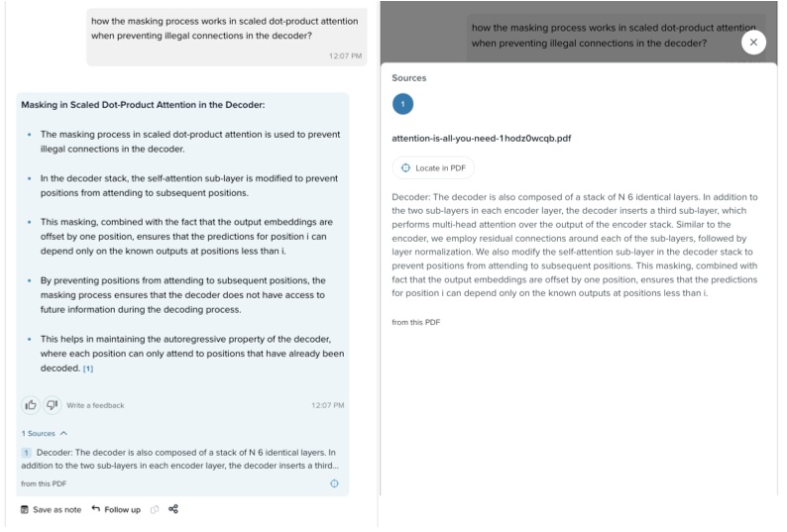The image size is (787, 532).
Task: Click the Save as note icon
Action: click(x=25, y=509)
